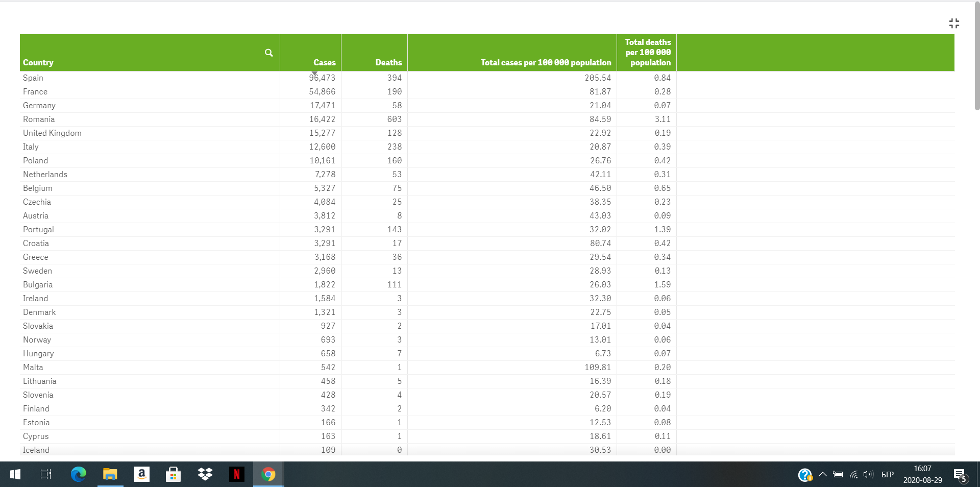Screen dimensions: 980x487
Task: Open File Explorer in taskbar
Action: 110,474
